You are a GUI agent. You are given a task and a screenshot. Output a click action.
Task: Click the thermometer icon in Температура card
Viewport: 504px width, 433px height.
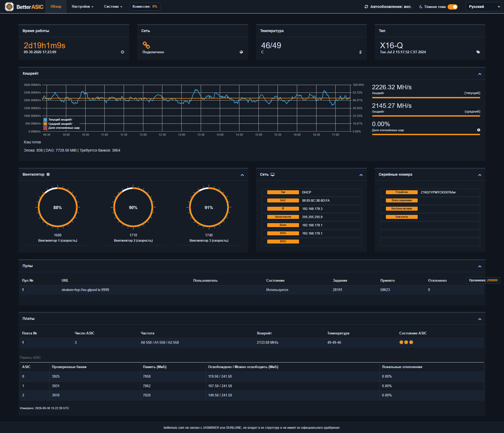tap(360, 52)
